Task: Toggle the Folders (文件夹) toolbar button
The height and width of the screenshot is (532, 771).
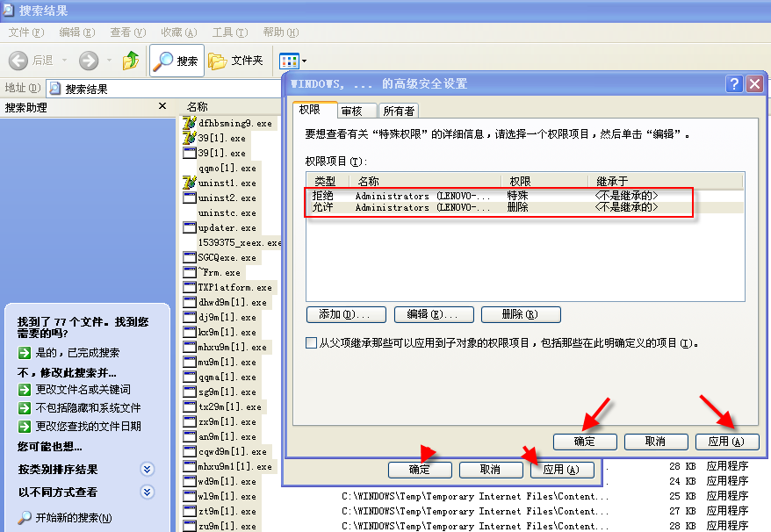Action: 236,61
